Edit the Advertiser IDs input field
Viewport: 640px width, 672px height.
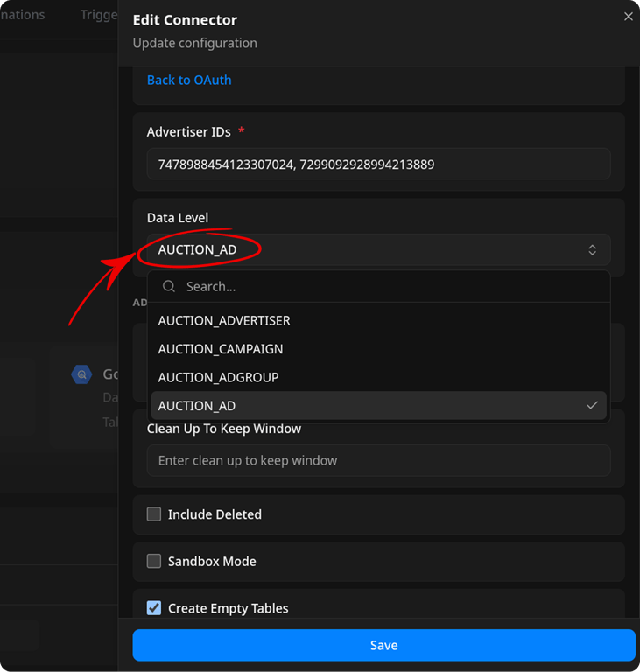[379, 164]
